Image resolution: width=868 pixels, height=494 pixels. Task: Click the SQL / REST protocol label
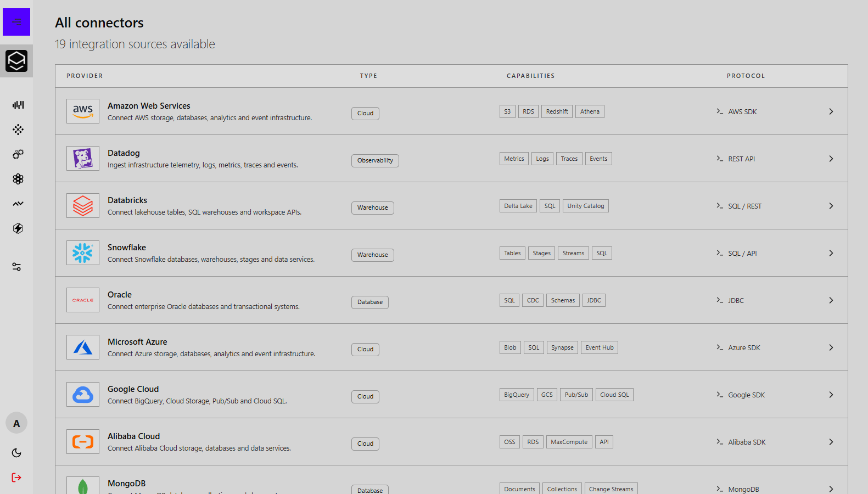point(744,206)
